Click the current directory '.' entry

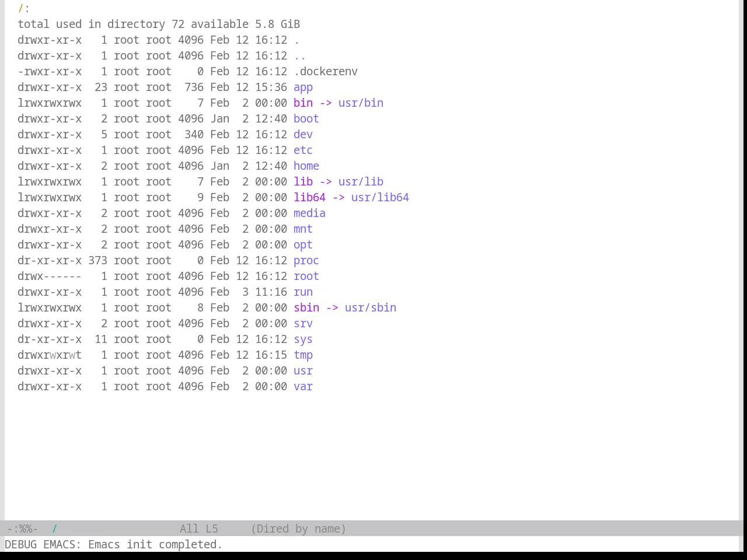296,40
